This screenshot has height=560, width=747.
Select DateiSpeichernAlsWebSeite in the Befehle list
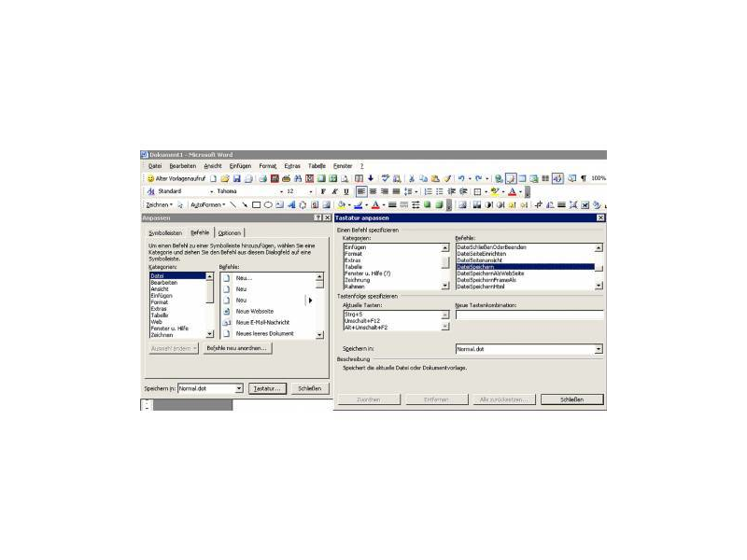[525, 273]
